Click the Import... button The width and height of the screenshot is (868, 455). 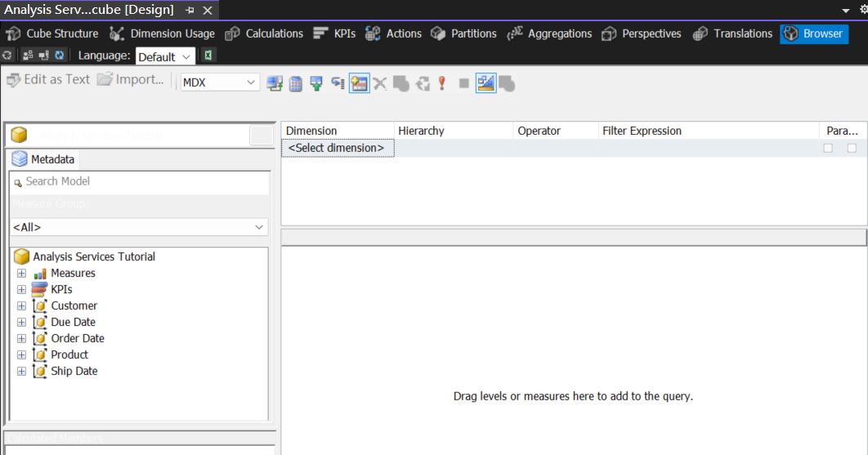click(131, 80)
